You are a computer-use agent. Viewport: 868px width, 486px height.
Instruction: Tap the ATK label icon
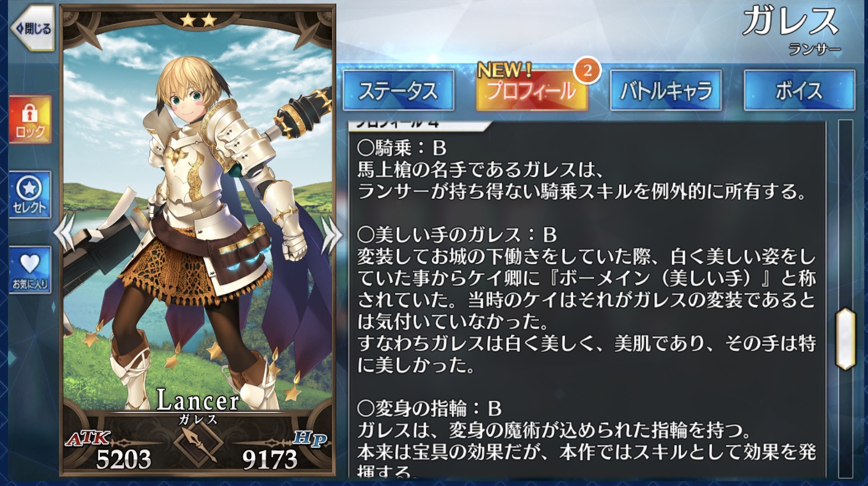(x=88, y=438)
